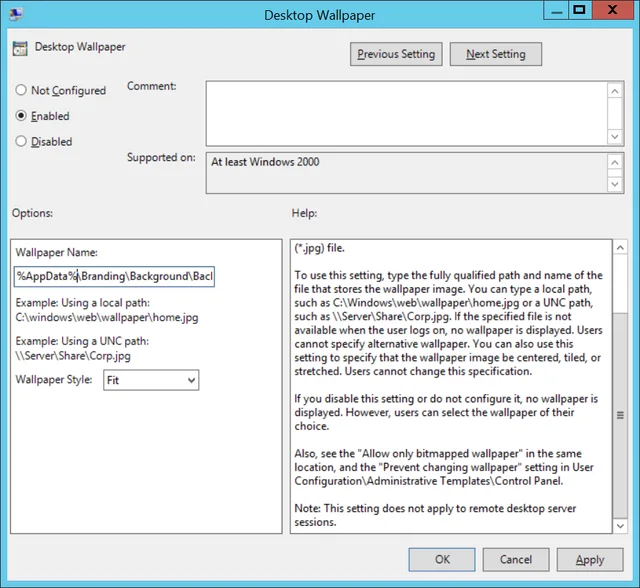
Task: Click the 'Help:' label
Action: coord(304,213)
